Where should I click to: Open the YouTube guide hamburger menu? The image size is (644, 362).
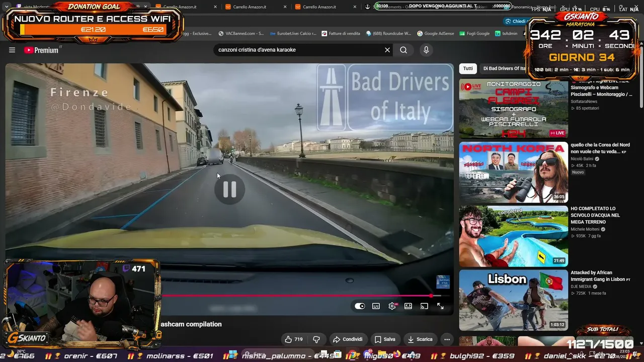click(x=12, y=50)
